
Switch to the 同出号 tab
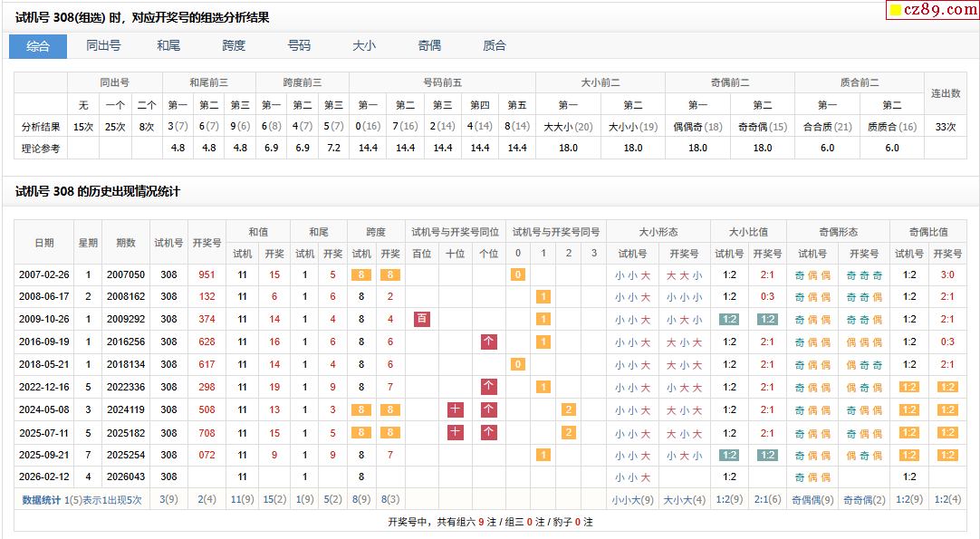[103, 46]
